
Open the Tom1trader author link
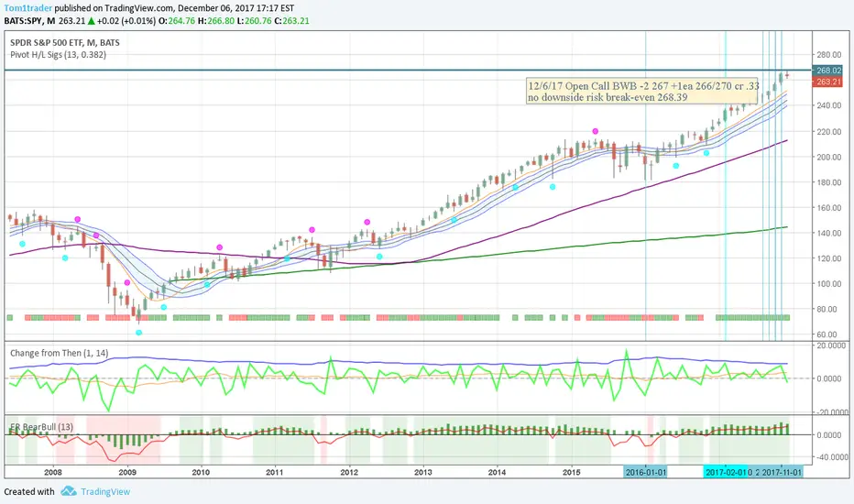pyautogui.click(x=28, y=8)
